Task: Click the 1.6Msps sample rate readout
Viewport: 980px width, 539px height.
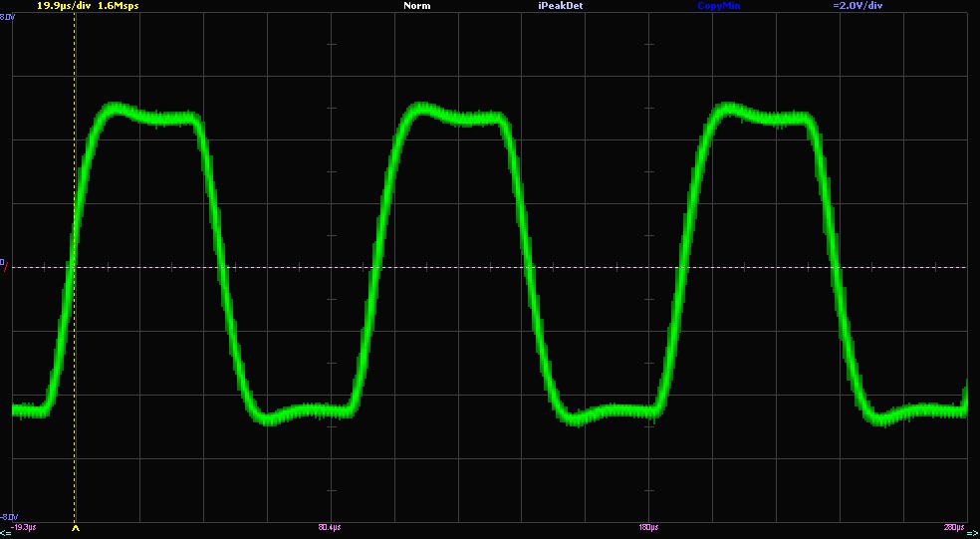Action: pyautogui.click(x=119, y=6)
